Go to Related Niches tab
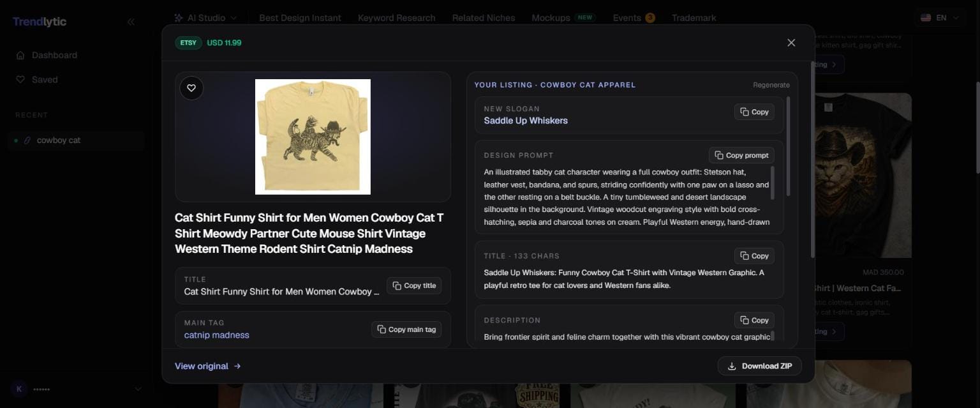This screenshot has width=980, height=408. 484,18
